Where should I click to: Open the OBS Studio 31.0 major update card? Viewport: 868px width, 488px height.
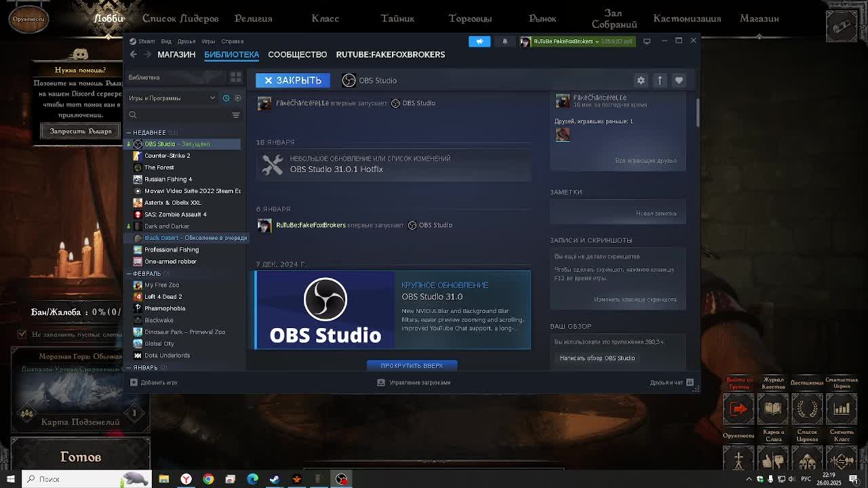pos(393,310)
